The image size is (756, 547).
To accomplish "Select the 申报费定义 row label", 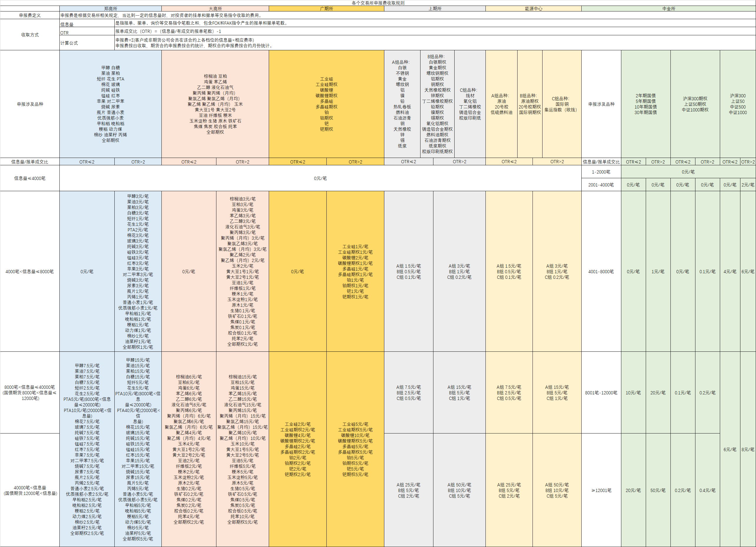I will coord(30,15).
